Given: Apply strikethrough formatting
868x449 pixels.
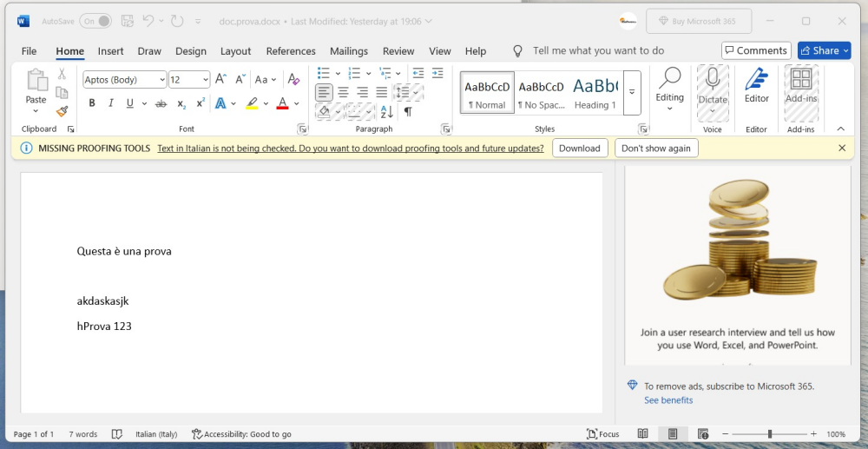Looking at the screenshot, I should pyautogui.click(x=161, y=103).
